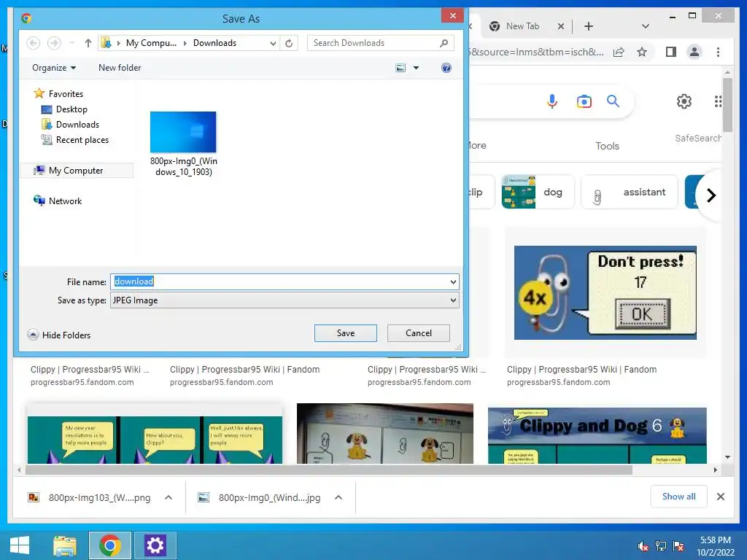Viewport: 747px width, 560px height.
Task: Click the search magnifier in Search Downloads box
Action: pyautogui.click(x=444, y=43)
